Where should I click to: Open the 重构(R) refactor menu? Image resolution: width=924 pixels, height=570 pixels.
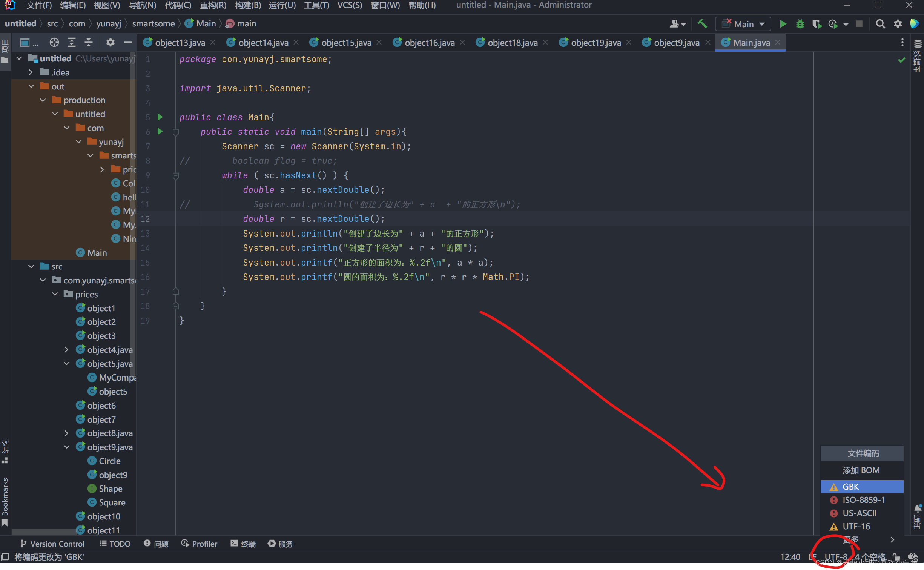(213, 5)
